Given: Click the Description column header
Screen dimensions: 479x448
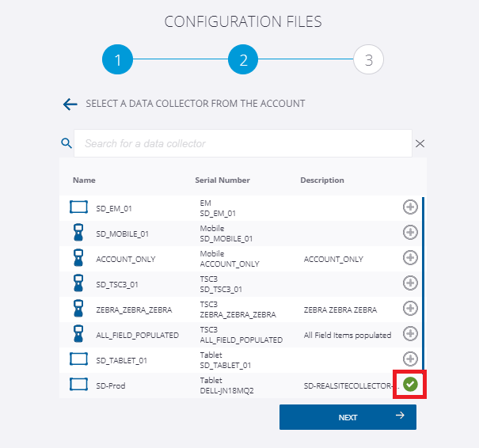Looking at the screenshot, I should (322, 180).
